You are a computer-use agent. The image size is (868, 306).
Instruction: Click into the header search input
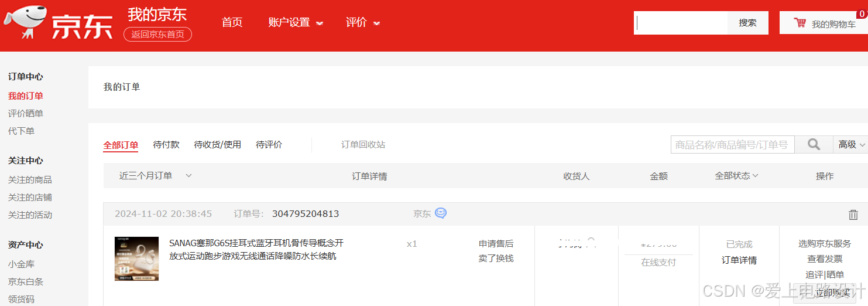[681, 23]
